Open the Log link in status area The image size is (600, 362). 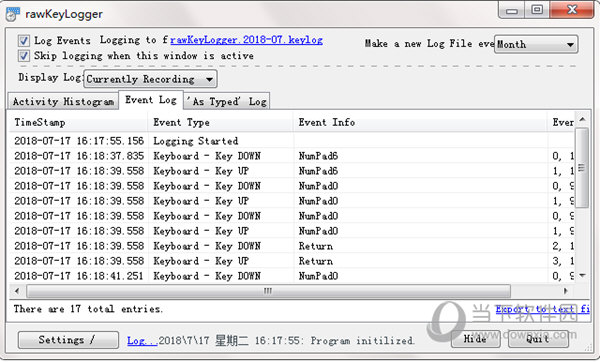click(x=142, y=341)
